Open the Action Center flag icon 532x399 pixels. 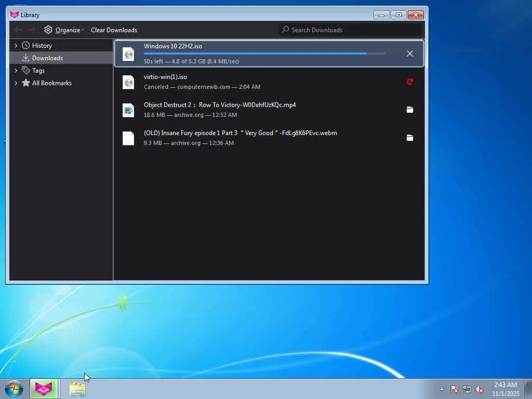pyautogui.click(x=455, y=390)
